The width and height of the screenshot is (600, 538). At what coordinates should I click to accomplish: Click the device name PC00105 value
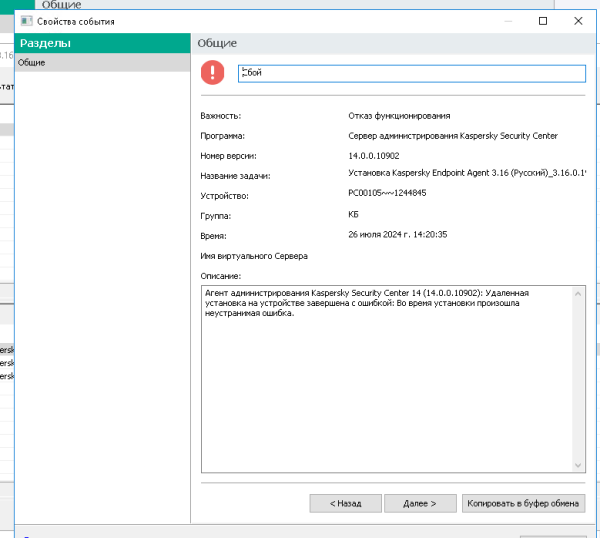tap(387, 193)
